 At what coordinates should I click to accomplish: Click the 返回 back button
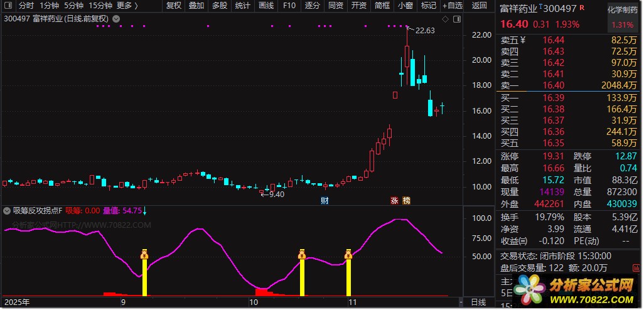(480, 6)
